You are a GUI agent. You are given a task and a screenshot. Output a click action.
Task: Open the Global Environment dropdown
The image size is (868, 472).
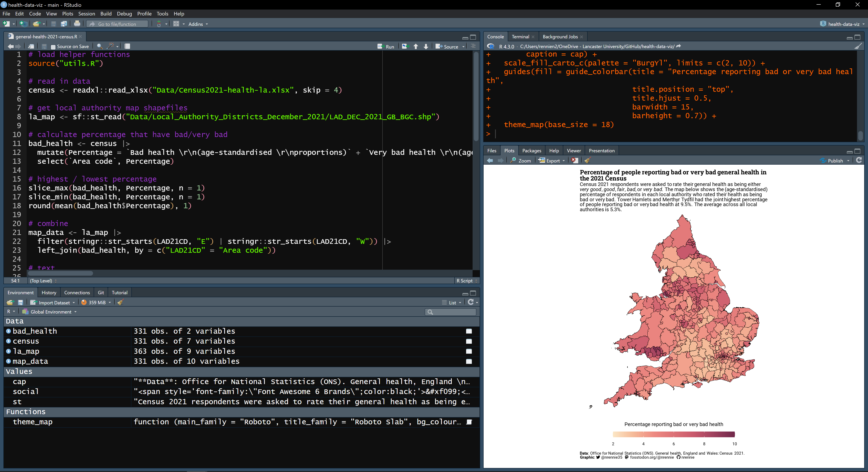click(x=49, y=312)
